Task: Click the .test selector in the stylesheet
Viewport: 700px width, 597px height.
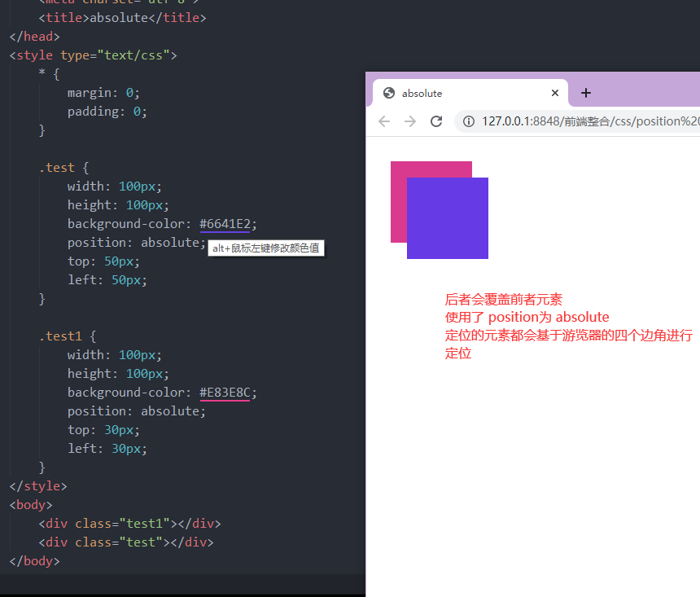Action: tap(57, 167)
